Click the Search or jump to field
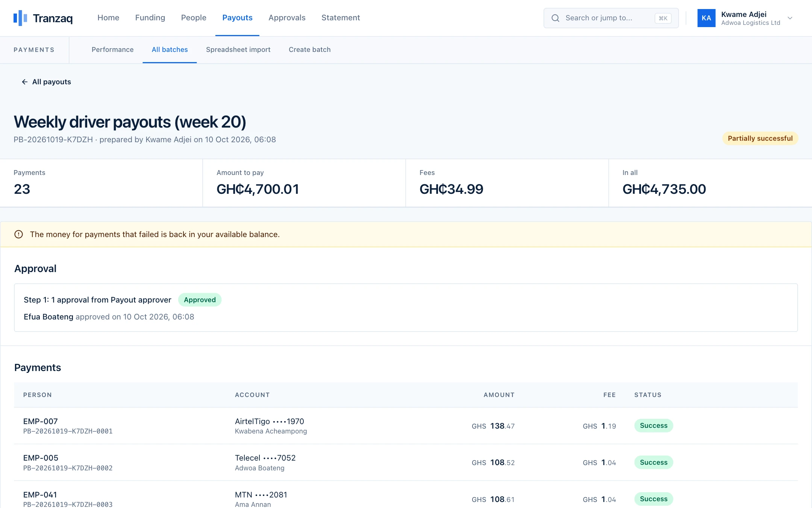This screenshot has width=812, height=508. click(611, 18)
